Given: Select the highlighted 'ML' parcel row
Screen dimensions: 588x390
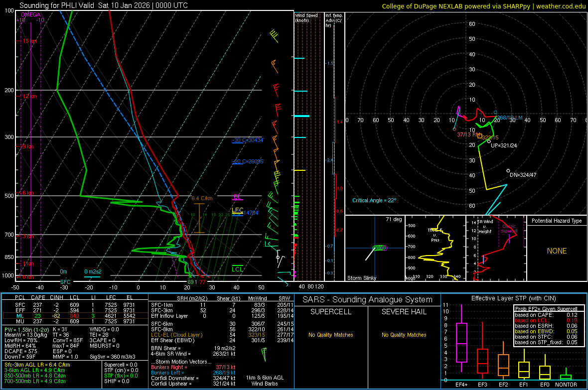Looking at the screenshot, I should pos(75,316).
